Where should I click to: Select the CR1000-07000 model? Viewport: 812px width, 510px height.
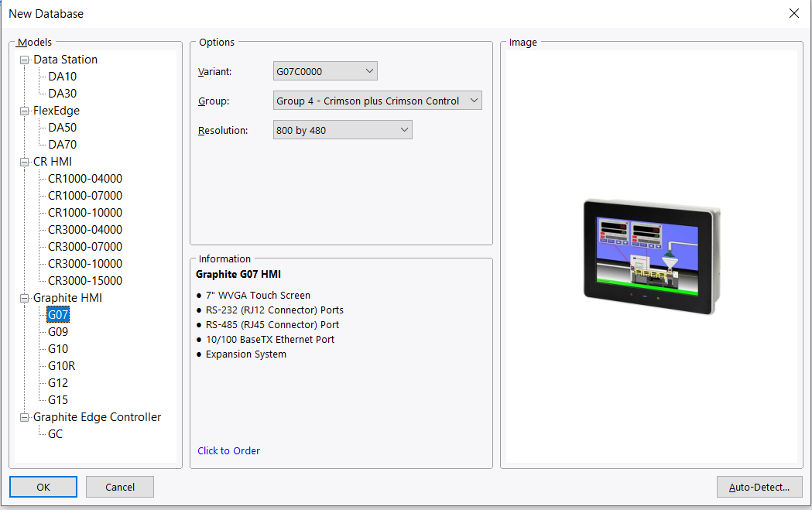(x=85, y=196)
